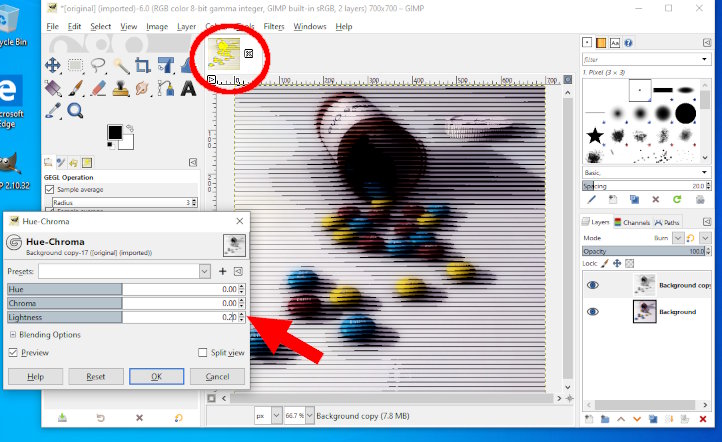Confirm with the OK button
The width and height of the screenshot is (722, 442).
coord(157,377)
